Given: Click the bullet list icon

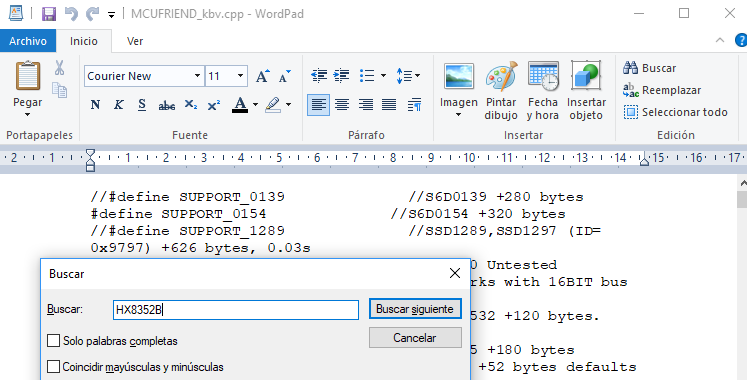Looking at the screenshot, I should [367, 76].
